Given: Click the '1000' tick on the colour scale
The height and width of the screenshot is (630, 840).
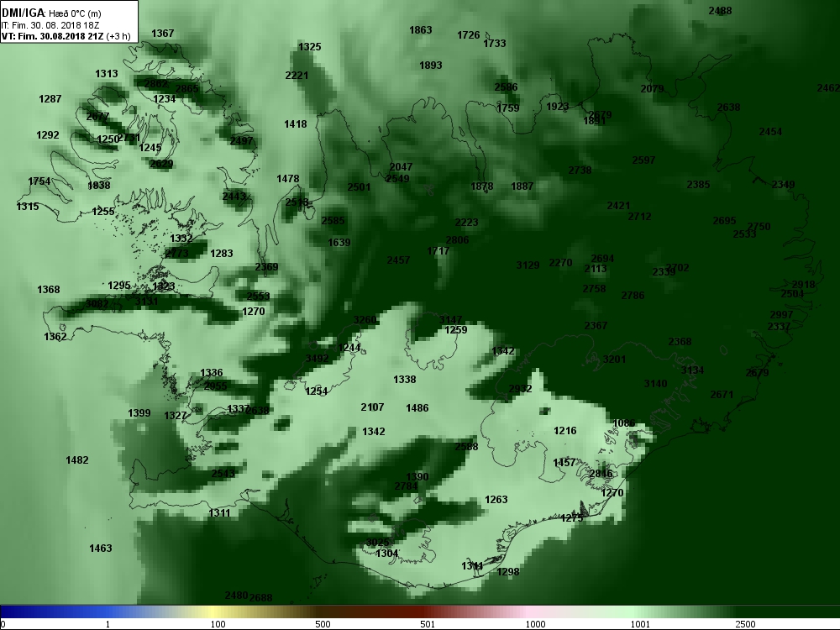Looking at the screenshot, I should point(536,624).
